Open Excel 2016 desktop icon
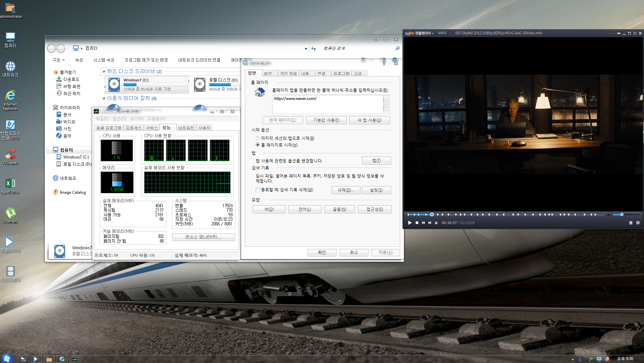 [x=10, y=186]
